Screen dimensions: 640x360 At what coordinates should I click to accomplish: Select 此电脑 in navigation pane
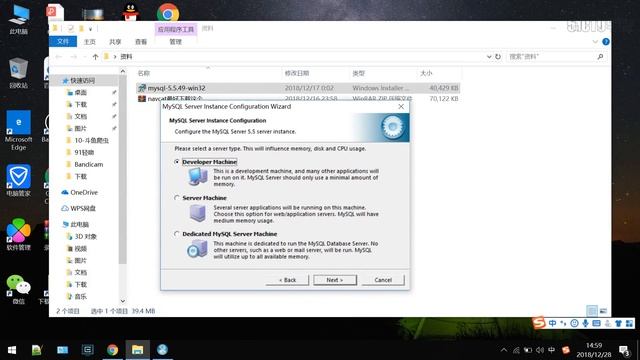(x=80, y=224)
